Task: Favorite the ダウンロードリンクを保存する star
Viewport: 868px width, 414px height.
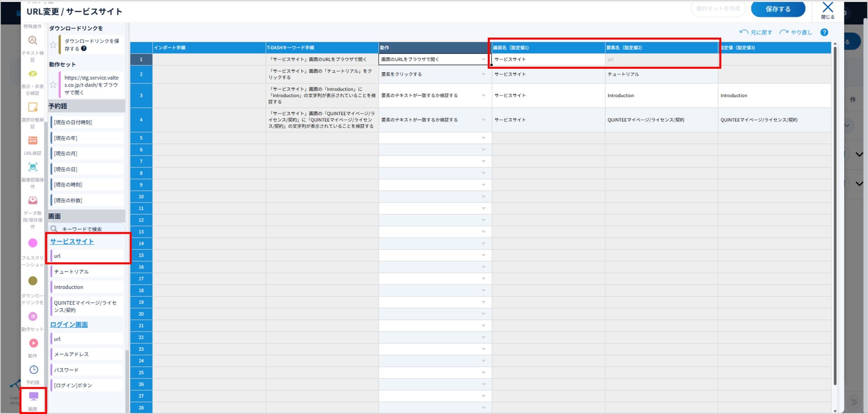Action: coord(53,45)
